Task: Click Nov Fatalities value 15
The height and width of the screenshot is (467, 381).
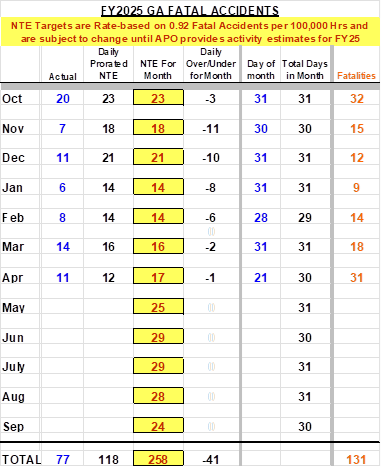Action: pos(357,129)
